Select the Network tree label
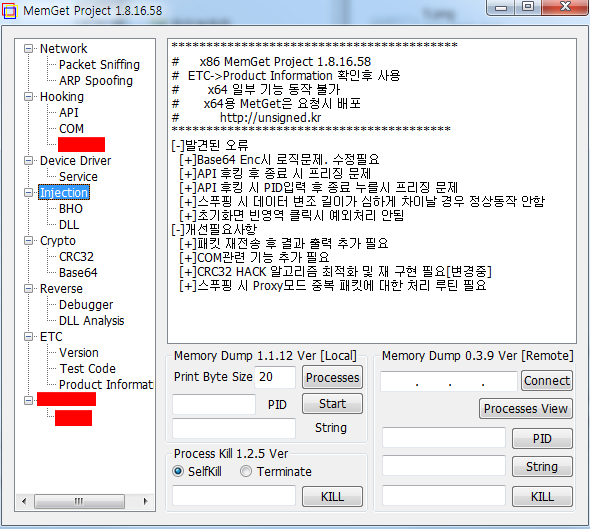Image resolution: width=590 pixels, height=529 pixels. tap(63, 49)
